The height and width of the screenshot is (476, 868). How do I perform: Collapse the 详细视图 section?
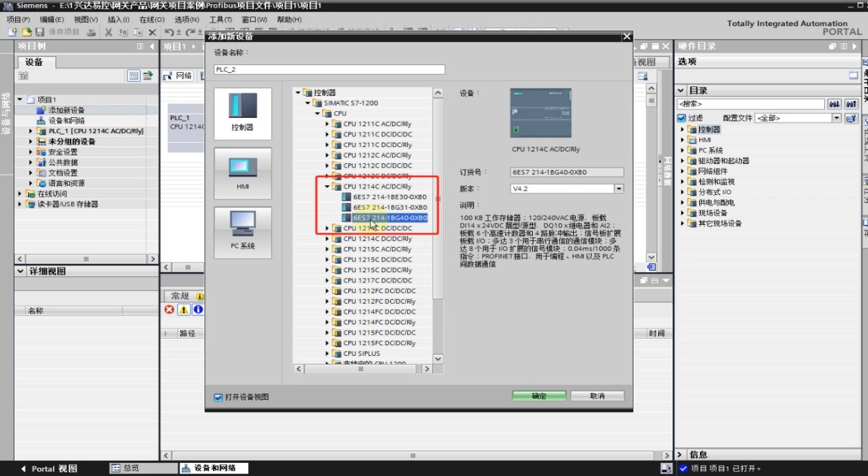pyautogui.click(x=21, y=272)
